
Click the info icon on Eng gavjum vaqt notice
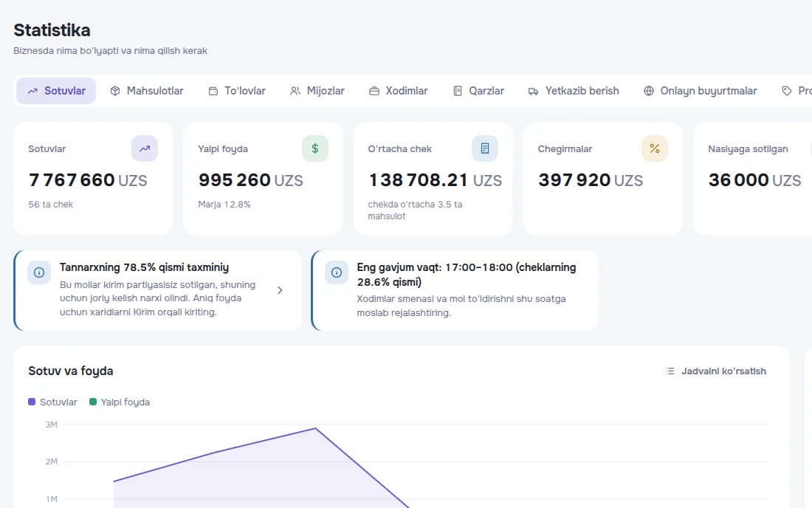click(x=337, y=272)
